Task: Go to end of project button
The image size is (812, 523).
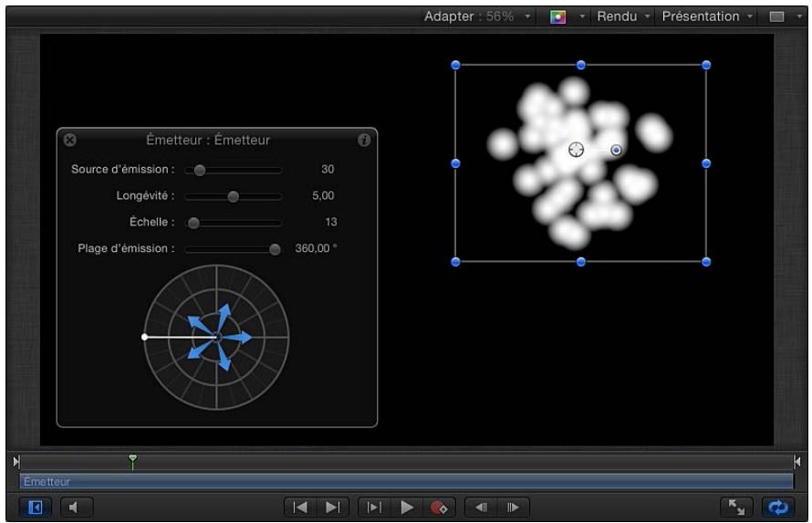Action: [332, 507]
